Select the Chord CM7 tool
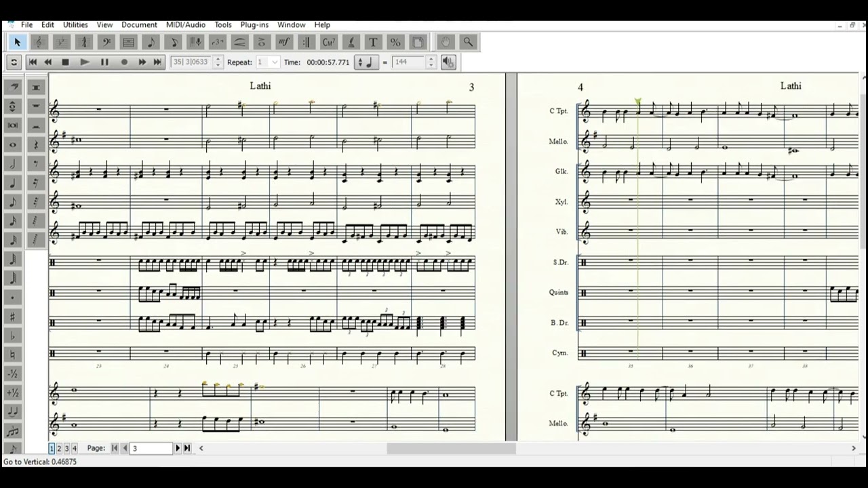 tap(329, 42)
